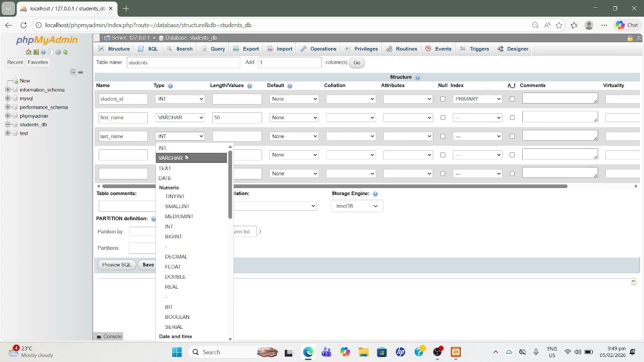The width and height of the screenshot is (644, 362).
Task: Click the horizontal scrollbar under column table
Action: click(335, 186)
